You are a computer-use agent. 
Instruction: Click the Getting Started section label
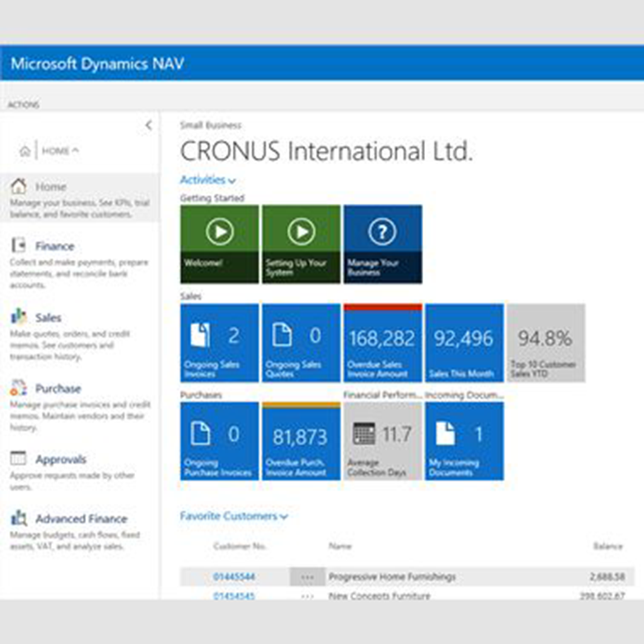(213, 198)
